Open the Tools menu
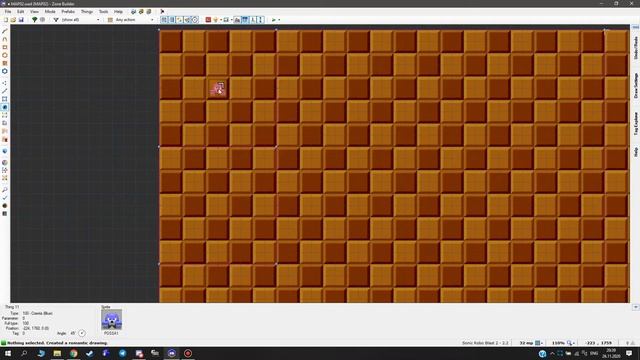The image size is (640, 360). pyautogui.click(x=103, y=12)
